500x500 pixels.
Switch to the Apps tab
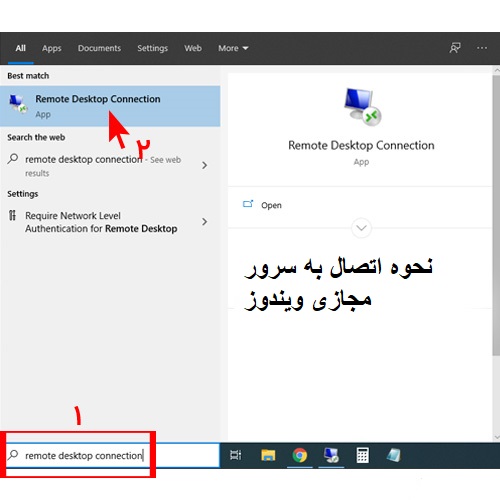click(x=51, y=48)
